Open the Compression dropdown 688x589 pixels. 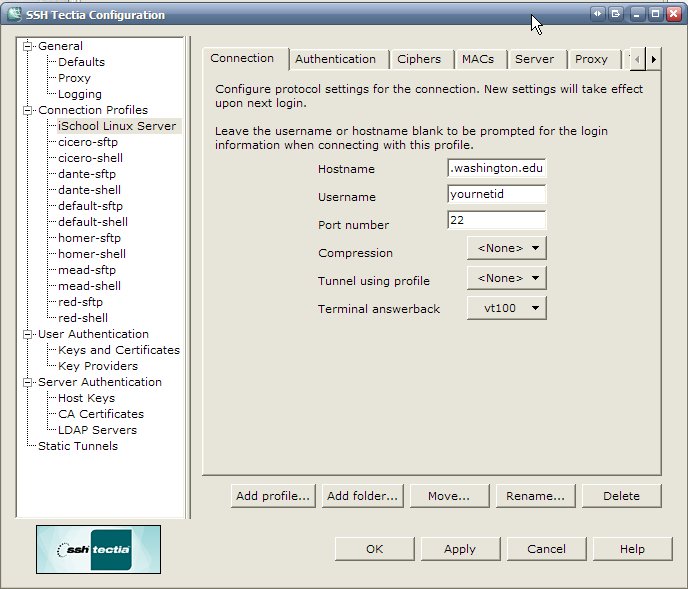coord(507,248)
